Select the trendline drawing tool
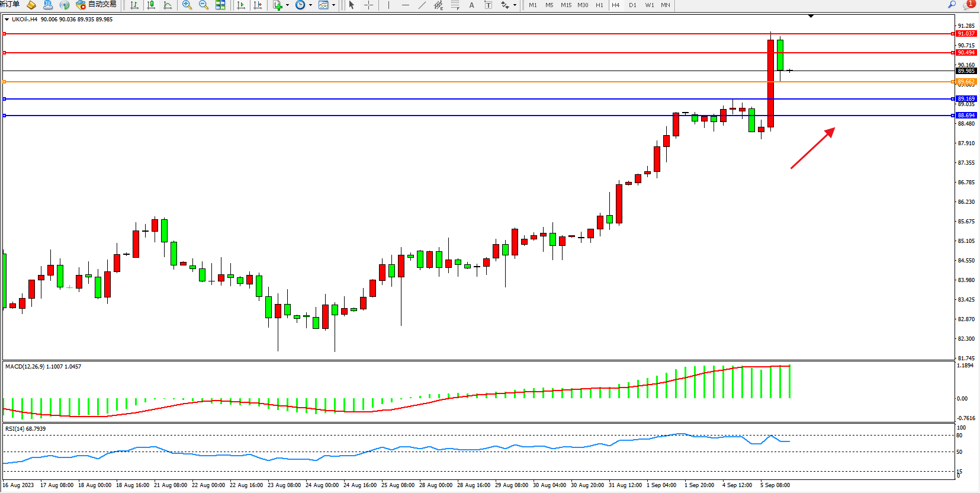 coord(422,5)
